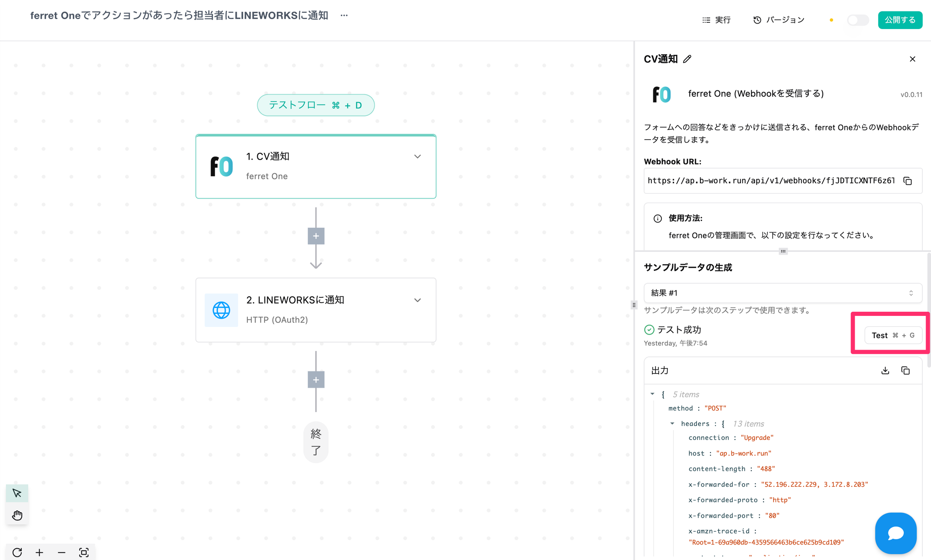Click the 公開する publish button
The width and height of the screenshot is (931, 560).
pos(900,20)
